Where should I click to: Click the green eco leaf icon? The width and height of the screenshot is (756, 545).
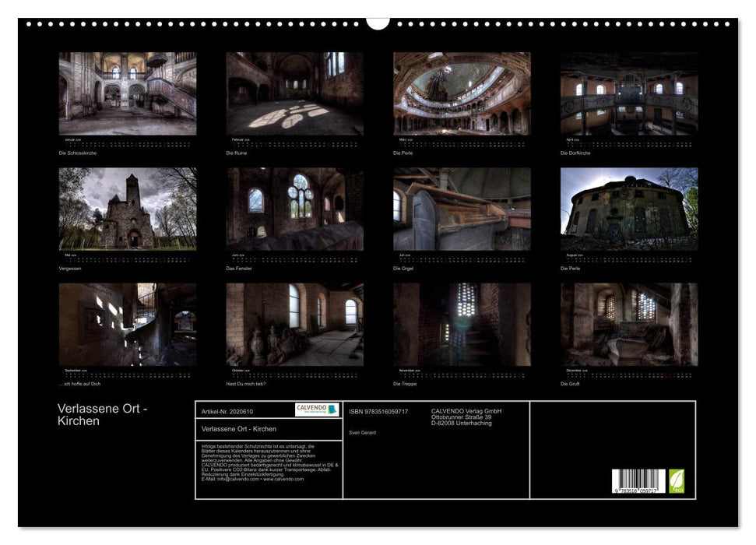[x=677, y=480]
